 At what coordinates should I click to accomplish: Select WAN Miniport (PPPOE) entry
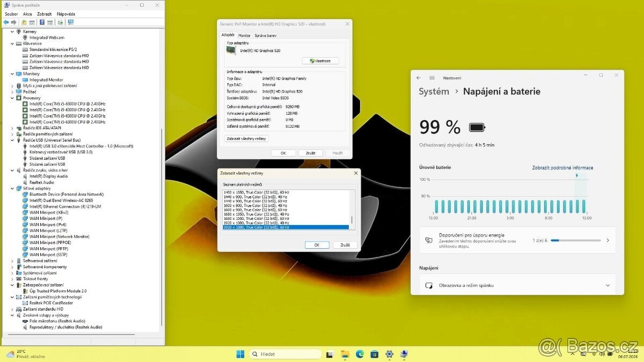click(x=50, y=242)
